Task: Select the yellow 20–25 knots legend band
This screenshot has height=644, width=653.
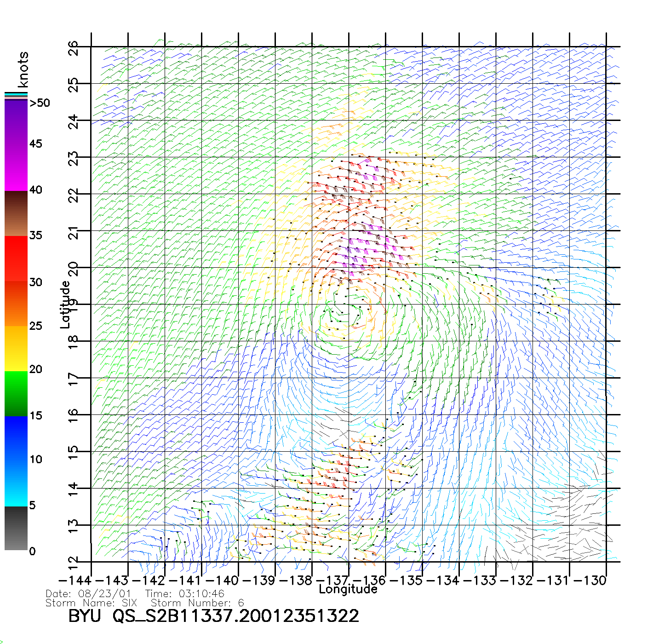Action: (16, 348)
